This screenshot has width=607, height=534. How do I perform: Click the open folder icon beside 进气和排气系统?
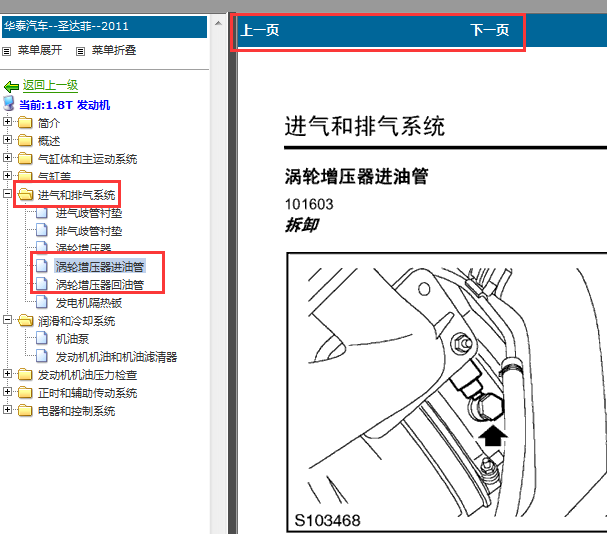[26, 194]
